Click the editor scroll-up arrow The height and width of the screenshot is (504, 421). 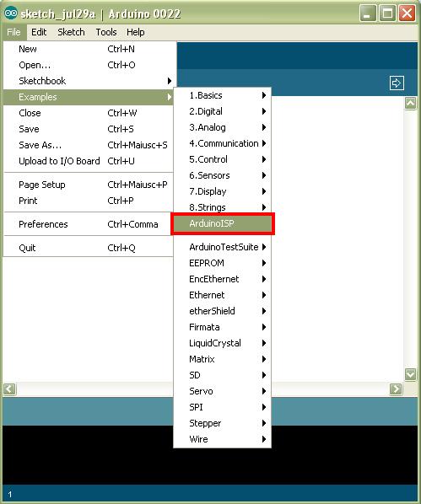[x=410, y=103]
